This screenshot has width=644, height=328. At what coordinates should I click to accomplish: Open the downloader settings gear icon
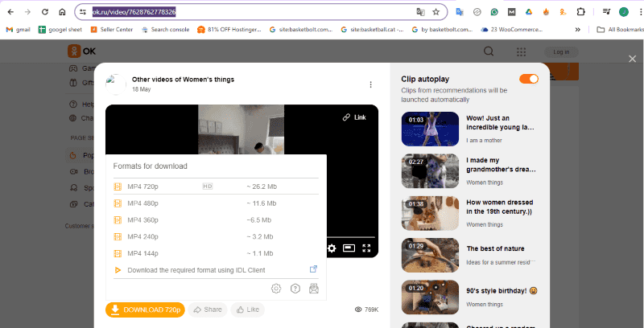click(276, 289)
